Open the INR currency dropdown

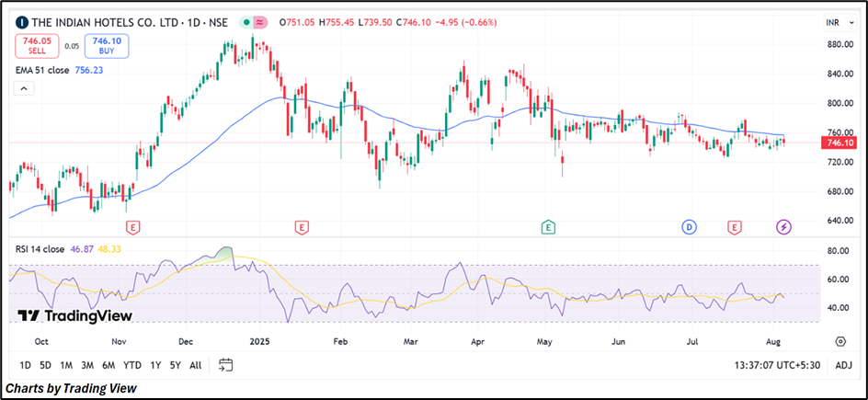click(837, 21)
